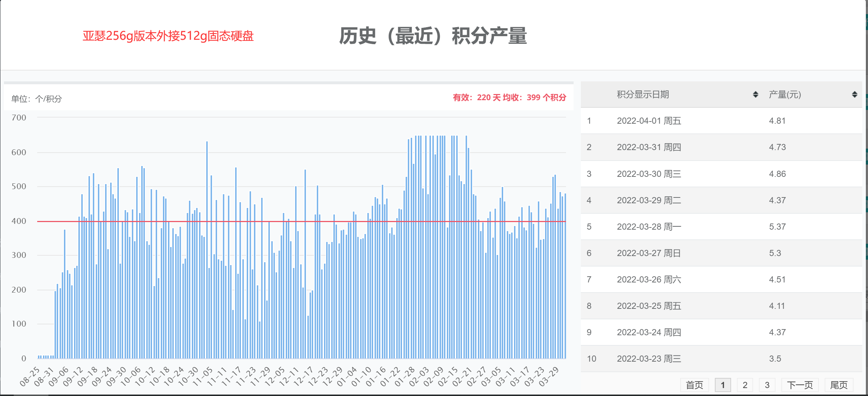
Task: Select row 2022-03-31 周四
Action: click(721, 147)
